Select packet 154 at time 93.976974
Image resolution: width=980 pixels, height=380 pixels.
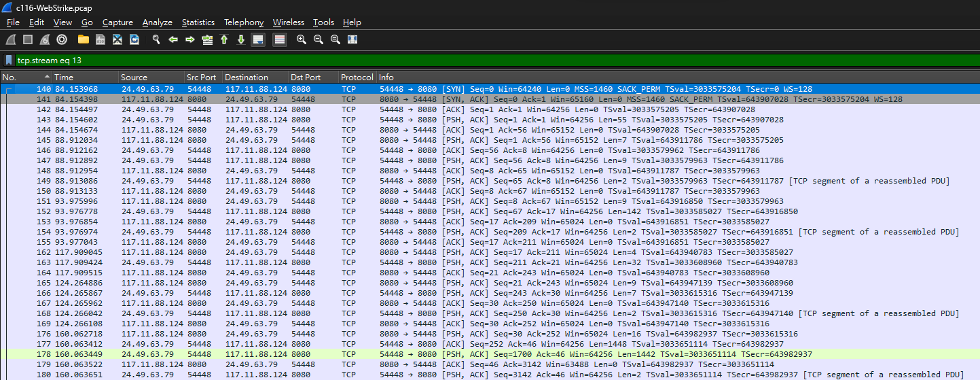coord(490,232)
